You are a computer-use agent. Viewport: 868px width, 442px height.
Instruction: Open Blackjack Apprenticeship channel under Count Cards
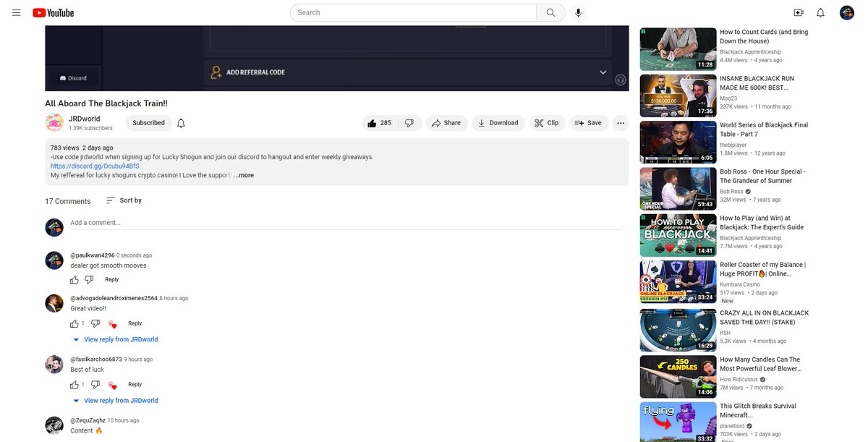click(750, 52)
